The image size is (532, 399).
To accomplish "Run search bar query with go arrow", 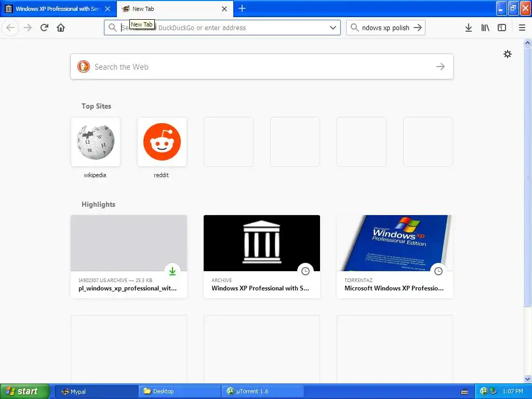I will coord(418,28).
